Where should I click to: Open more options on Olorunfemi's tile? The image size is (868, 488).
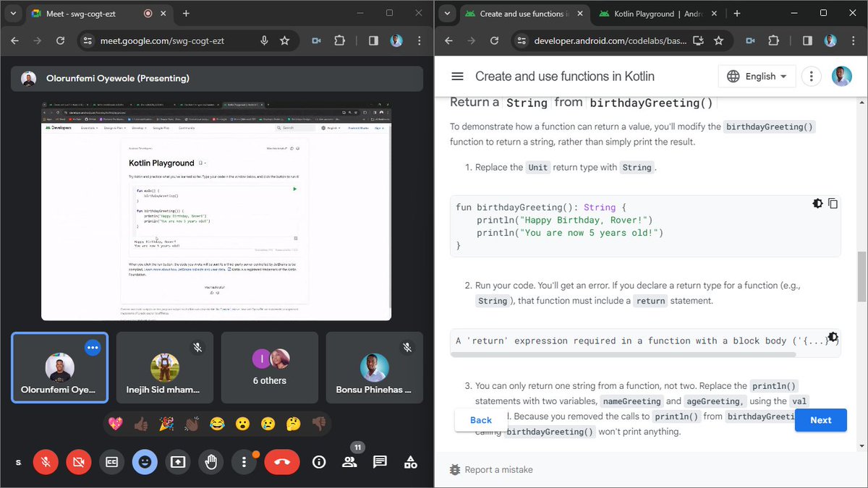tap(92, 348)
